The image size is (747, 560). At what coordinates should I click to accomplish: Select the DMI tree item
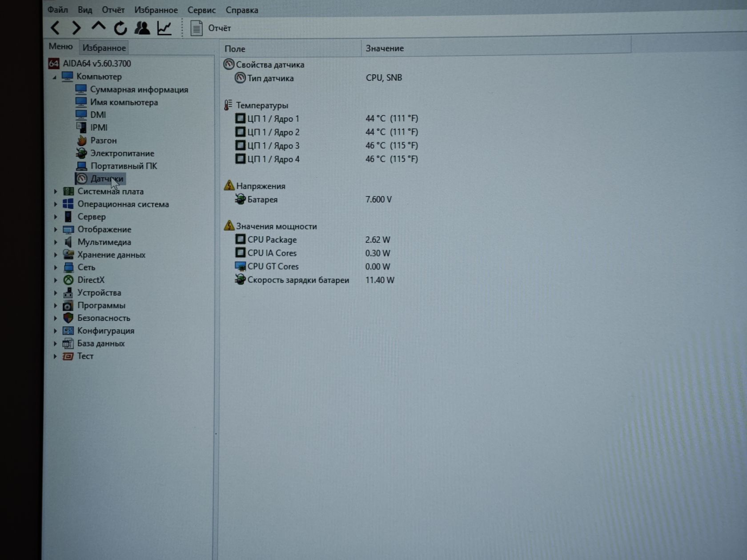(98, 115)
